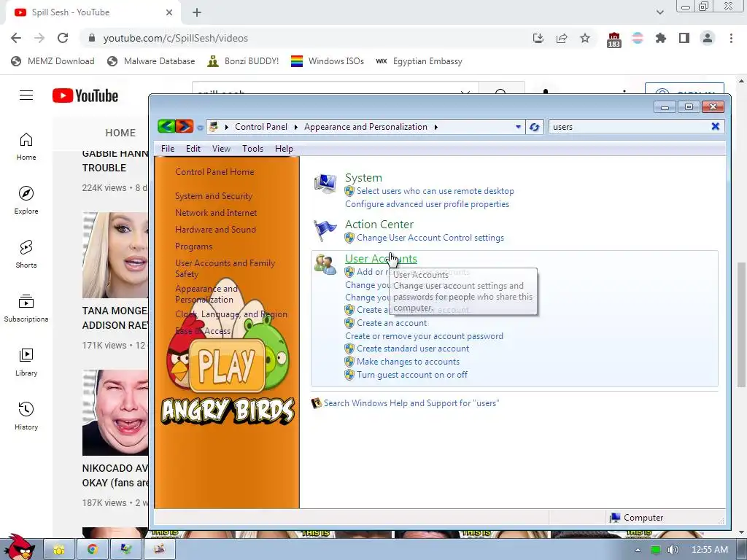Go to Control Panel Home

[x=214, y=172]
